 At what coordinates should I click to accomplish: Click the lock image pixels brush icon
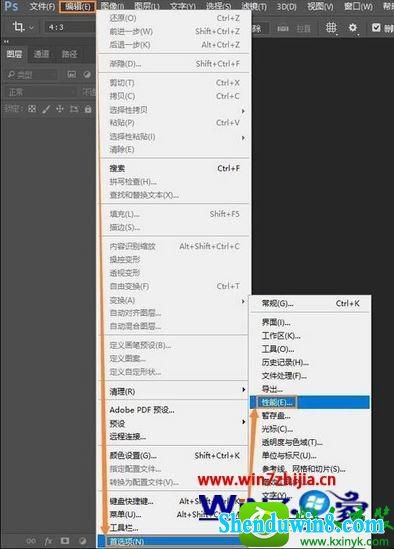[46, 109]
